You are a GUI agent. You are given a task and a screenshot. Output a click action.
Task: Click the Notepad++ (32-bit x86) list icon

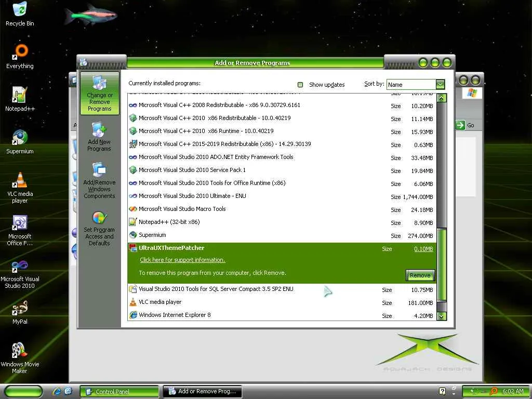(x=132, y=222)
